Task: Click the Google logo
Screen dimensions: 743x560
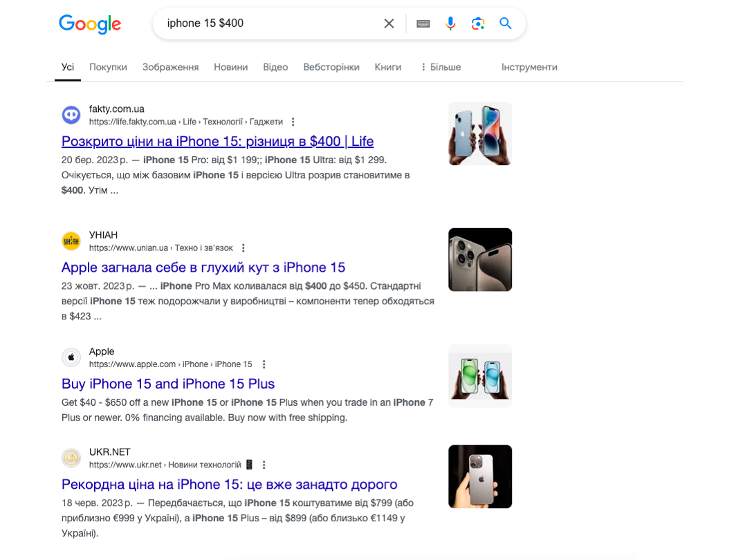Action: pyautogui.click(x=90, y=24)
